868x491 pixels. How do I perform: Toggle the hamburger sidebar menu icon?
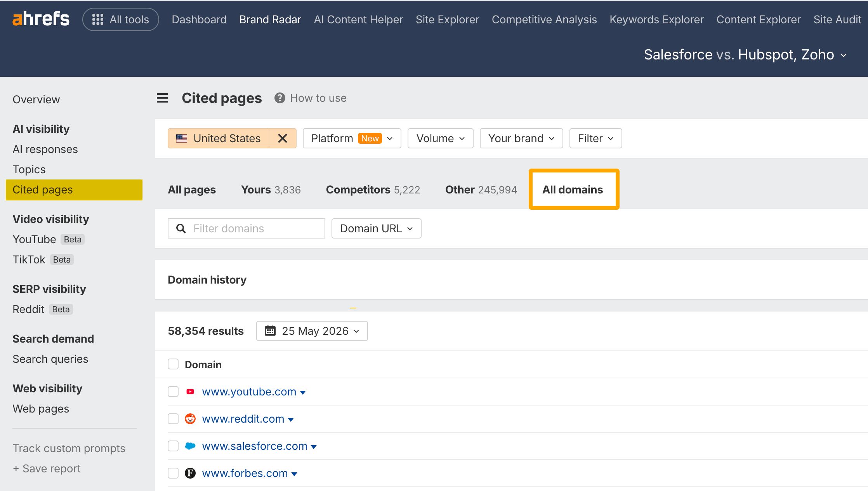(x=162, y=98)
